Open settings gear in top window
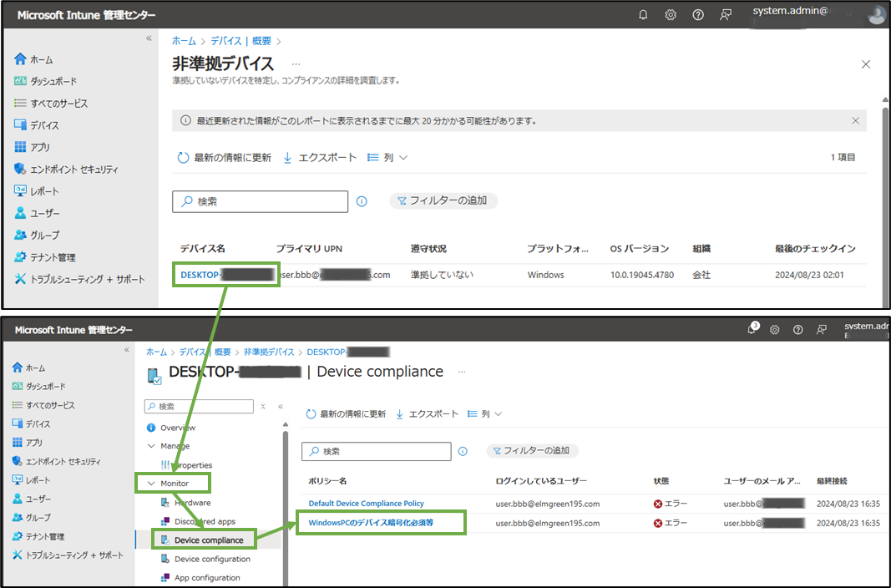Viewport: 891px width, 588px height. coord(671,15)
